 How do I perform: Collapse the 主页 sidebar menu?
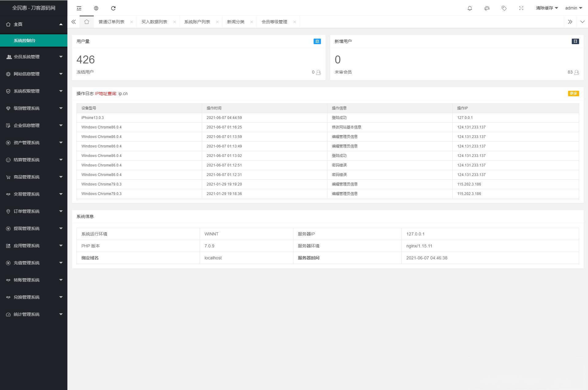tap(34, 24)
